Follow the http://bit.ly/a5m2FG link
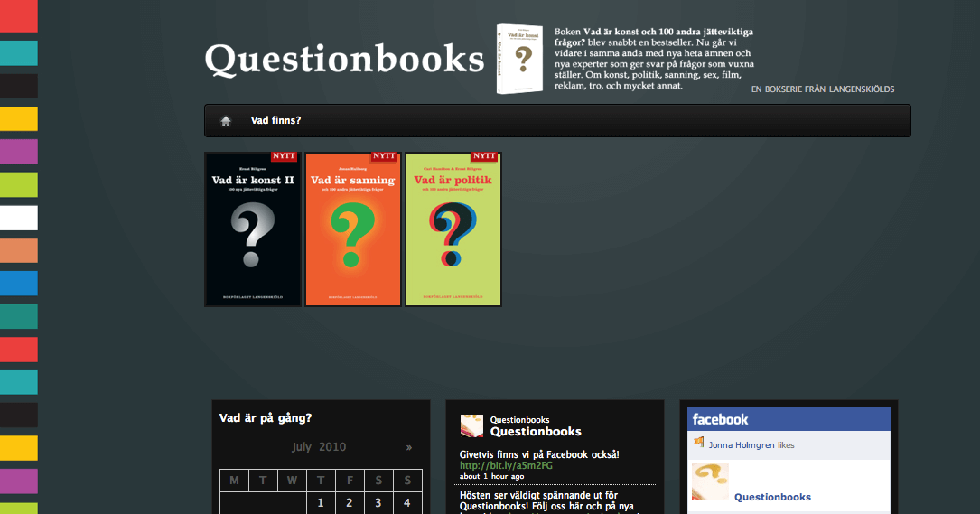 [x=506, y=466]
